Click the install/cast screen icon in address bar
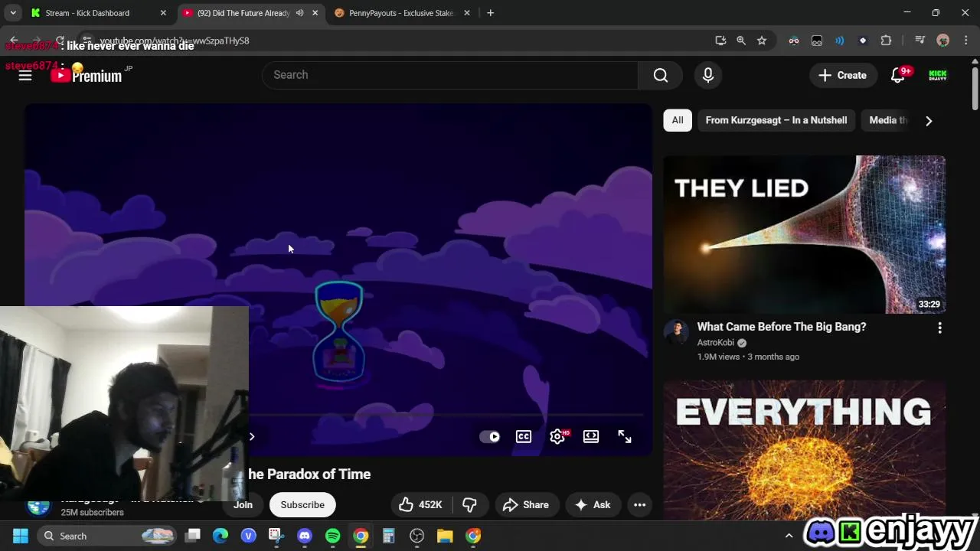 pyautogui.click(x=720, y=41)
